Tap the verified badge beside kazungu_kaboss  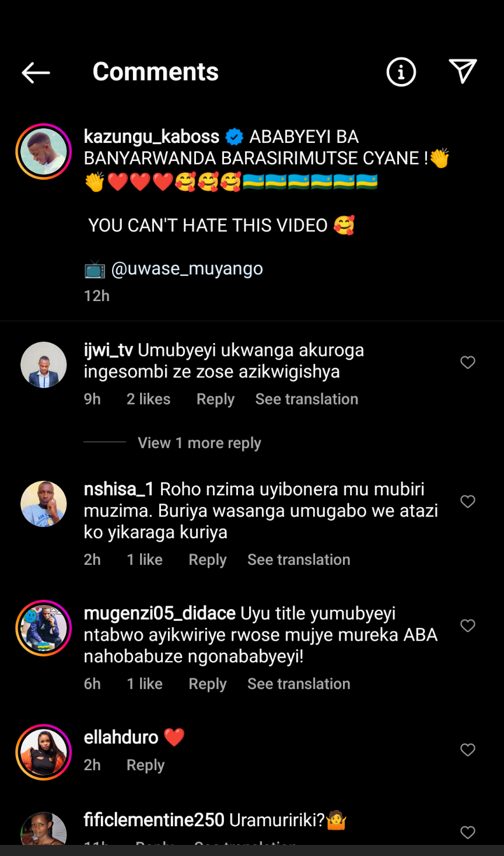pyautogui.click(x=235, y=137)
